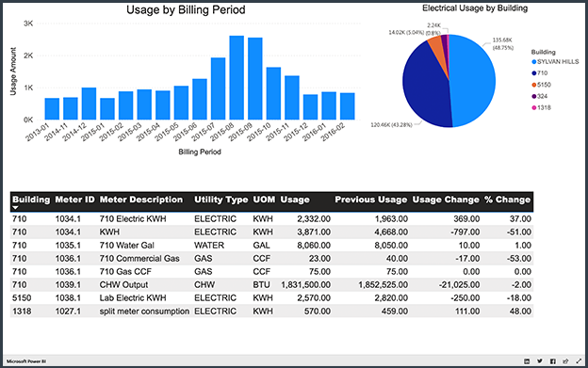Select the 2014-12 bar in Usage chart

89,104
